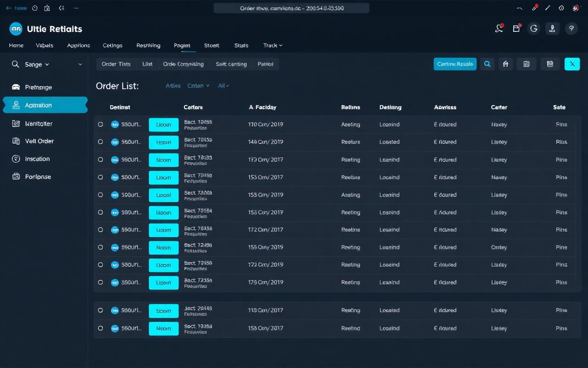This screenshot has width=588, height=368.
Task: Open the Orde Cornnising sub-tab
Action: click(x=183, y=64)
